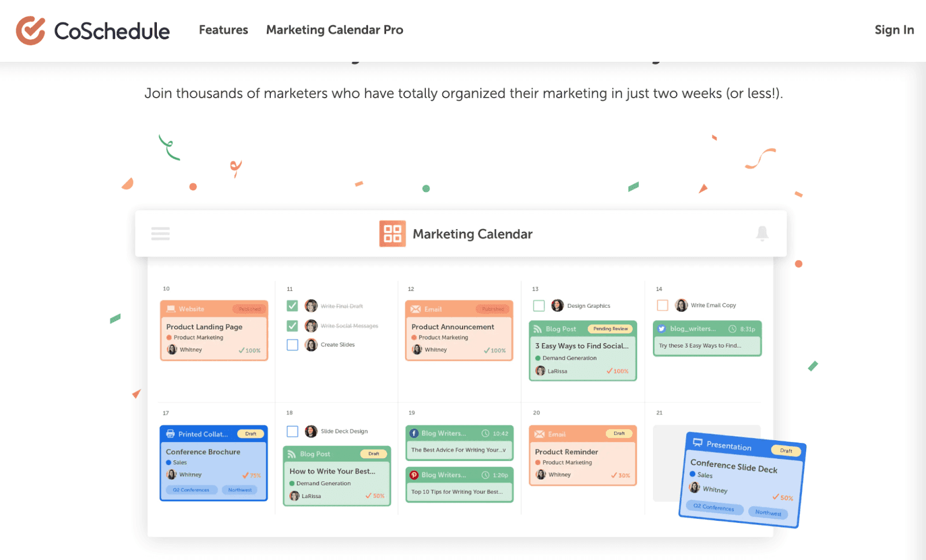Screen dimensions: 926x560
Task: Open the Conference Slide Deck card title
Action: click(734, 466)
